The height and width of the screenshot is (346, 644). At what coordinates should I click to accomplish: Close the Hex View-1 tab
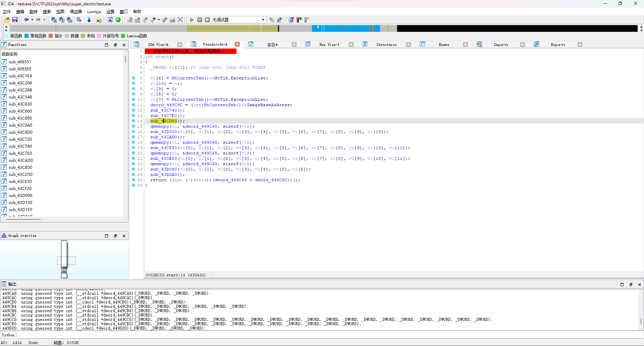[351, 45]
